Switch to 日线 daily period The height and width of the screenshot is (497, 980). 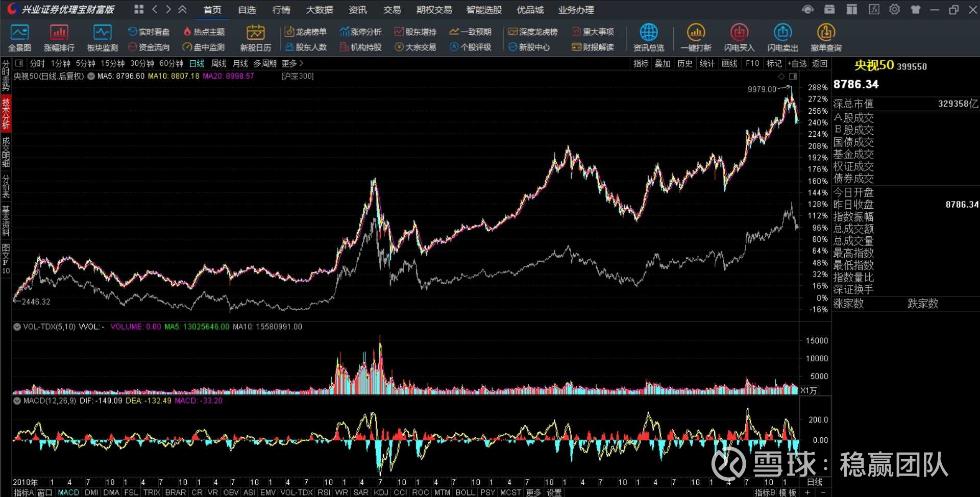(197, 63)
